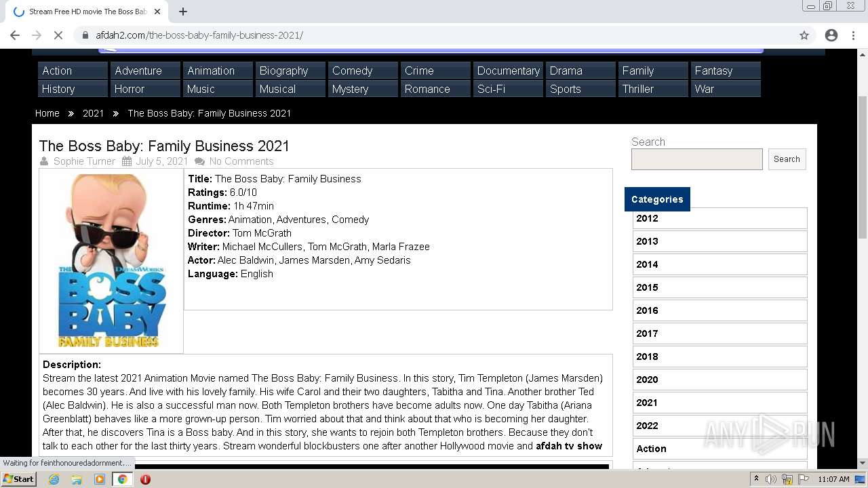Open the Chrome three-dot menu
The height and width of the screenshot is (488, 868).
853,35
